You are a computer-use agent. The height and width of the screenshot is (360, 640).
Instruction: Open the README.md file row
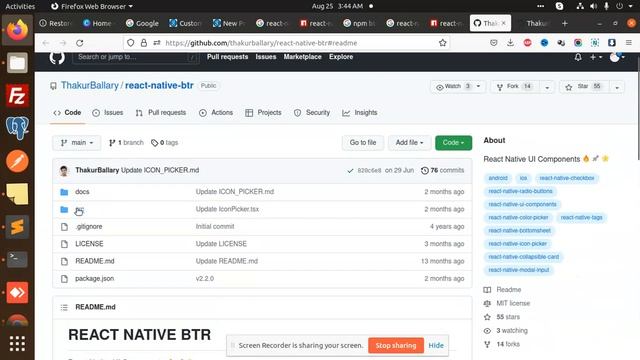[262, 261]
